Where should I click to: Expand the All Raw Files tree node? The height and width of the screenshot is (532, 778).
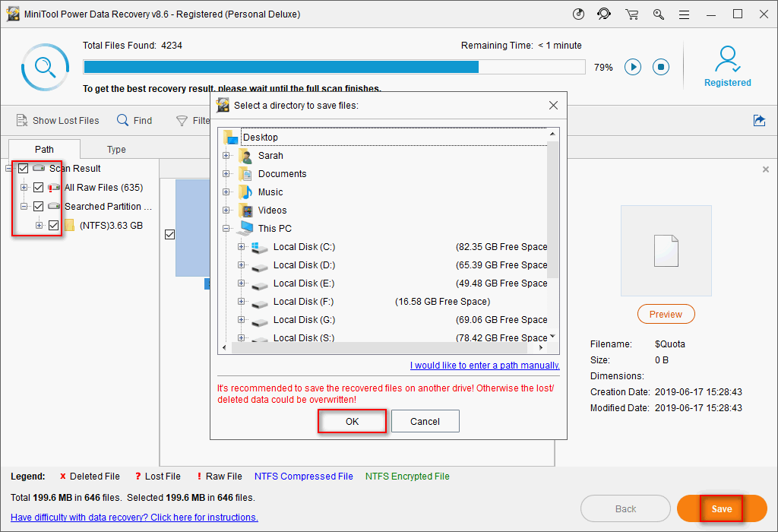[24, 188]
